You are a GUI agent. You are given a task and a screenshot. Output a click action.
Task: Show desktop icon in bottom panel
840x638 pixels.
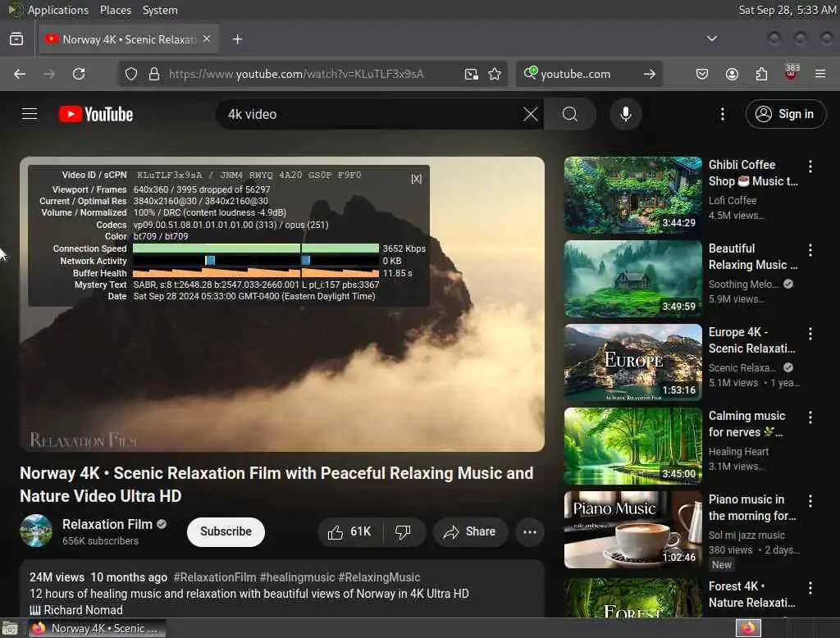tap(10, 628)
